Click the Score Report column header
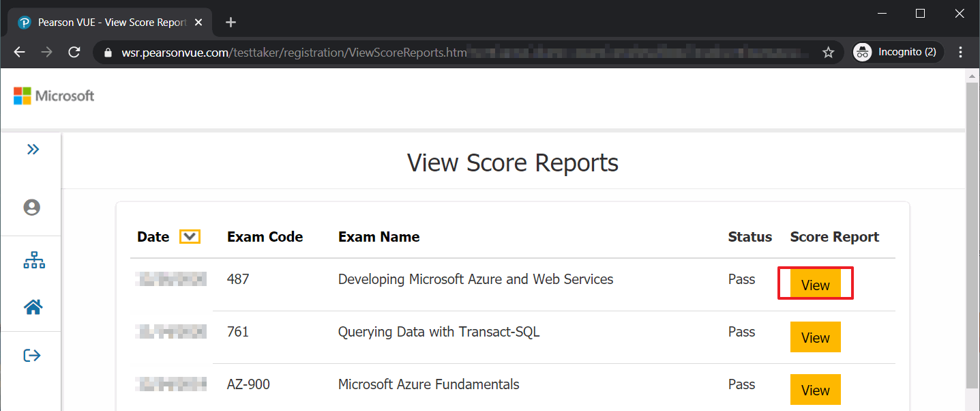Image resolution: width=980 pixels, height=411 pixels. [x=835, y=237]
